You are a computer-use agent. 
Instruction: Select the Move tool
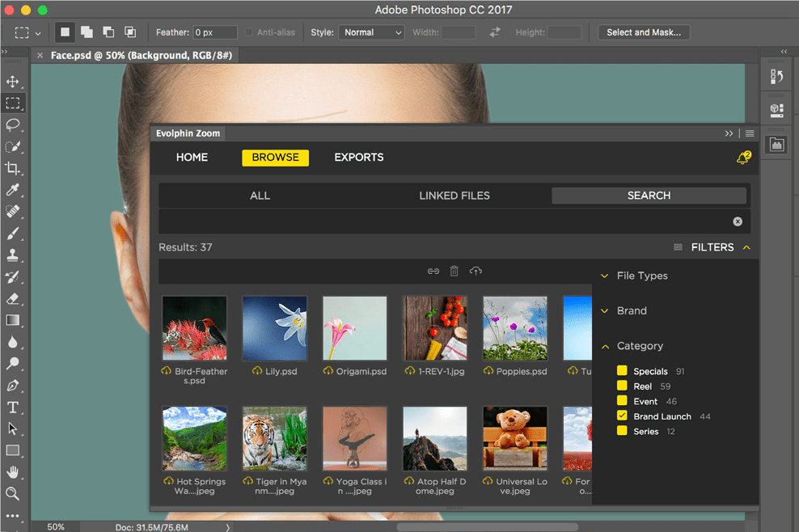point(13,82)
